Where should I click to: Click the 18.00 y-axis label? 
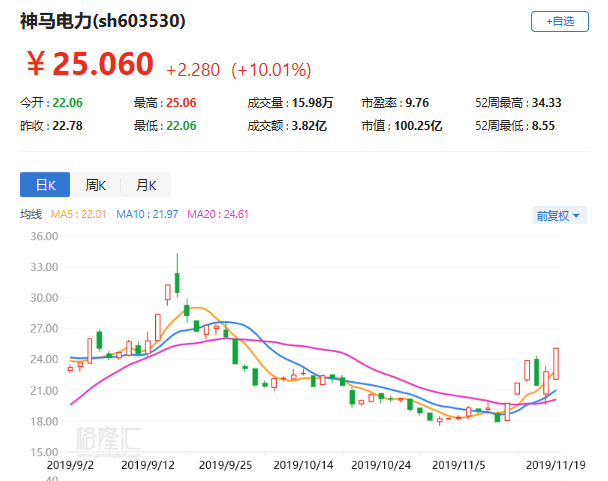[44, 421]
